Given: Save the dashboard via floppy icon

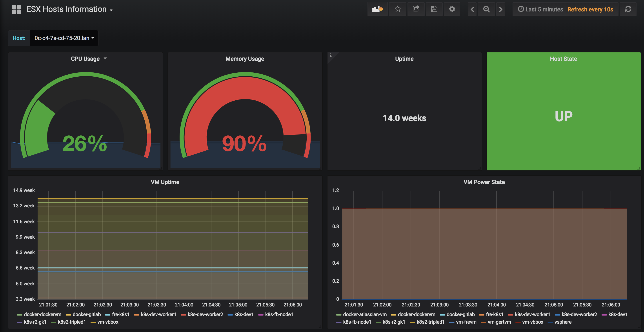Looking at the screenshot, I should tap(434, 9).
